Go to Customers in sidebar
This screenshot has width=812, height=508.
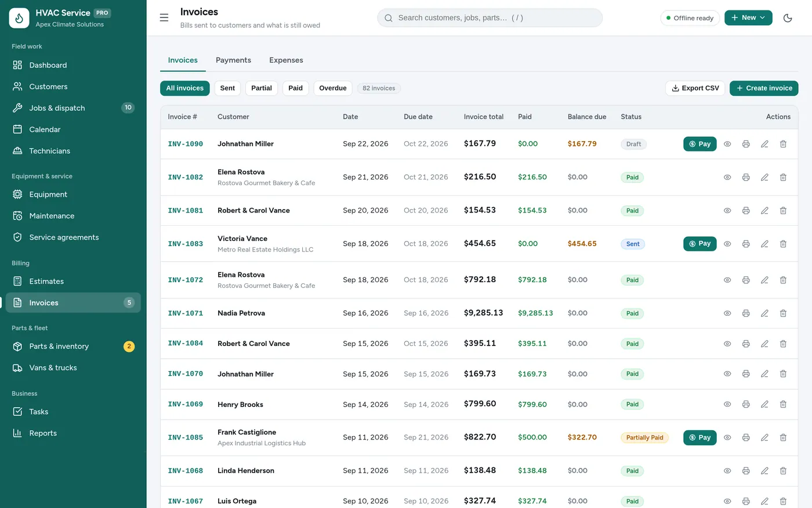[x=73, y=87]
